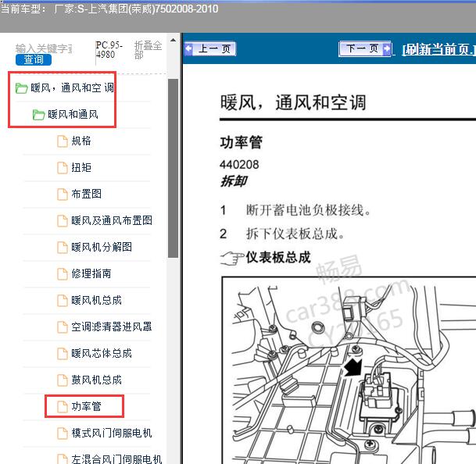The image size is (476, 464).
Task: Click the page icon beside 模式风门伺服电机
Action: click(63, 434)
